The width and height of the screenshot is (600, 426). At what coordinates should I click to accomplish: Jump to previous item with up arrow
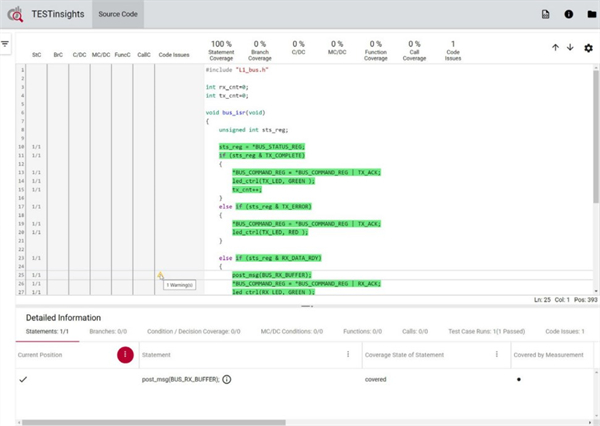tap(556, 48)
